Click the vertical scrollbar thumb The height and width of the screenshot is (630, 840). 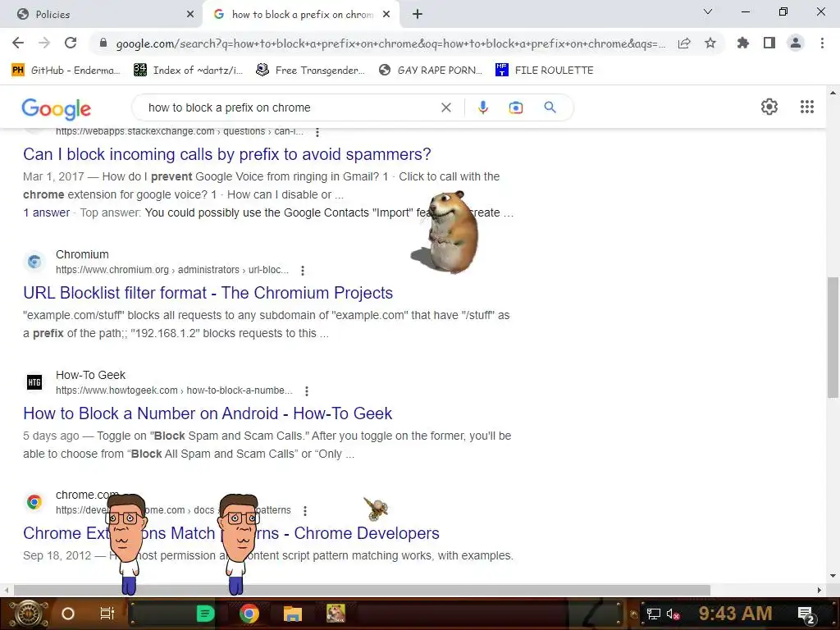coord(833,337)
